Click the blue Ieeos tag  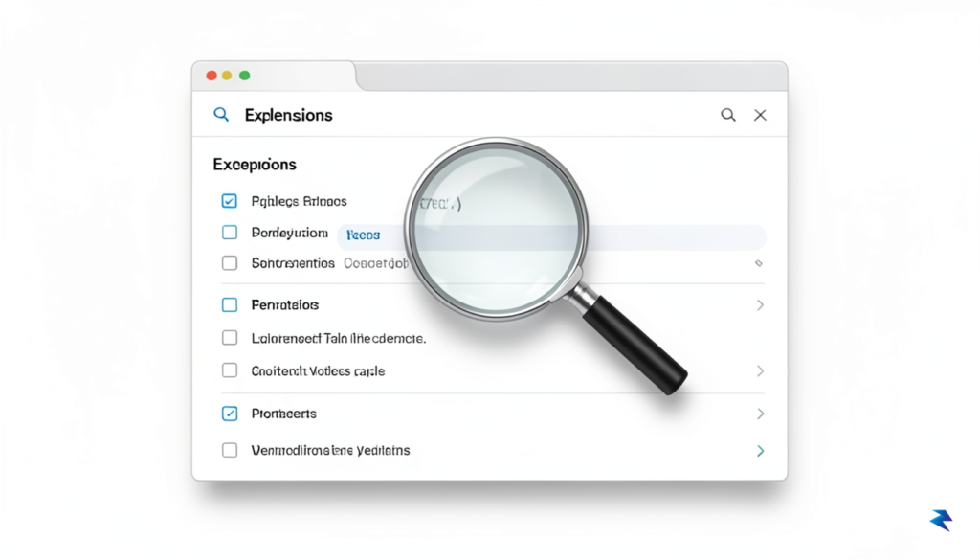click(363, 235)
